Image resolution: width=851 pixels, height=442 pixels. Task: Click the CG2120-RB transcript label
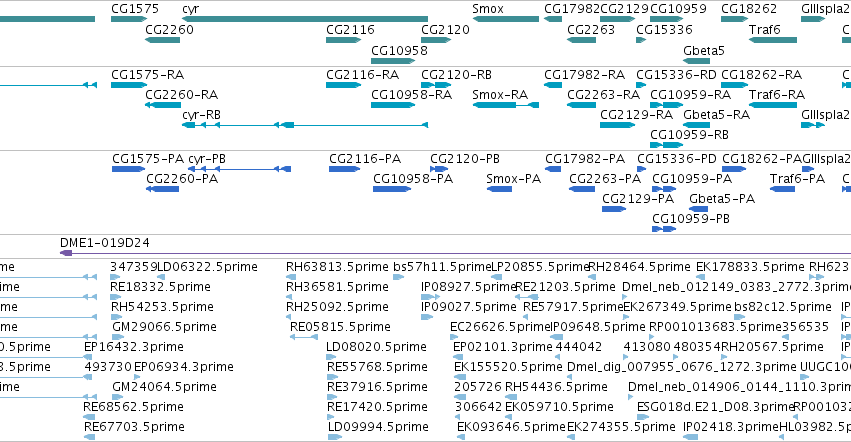[456, 74]
